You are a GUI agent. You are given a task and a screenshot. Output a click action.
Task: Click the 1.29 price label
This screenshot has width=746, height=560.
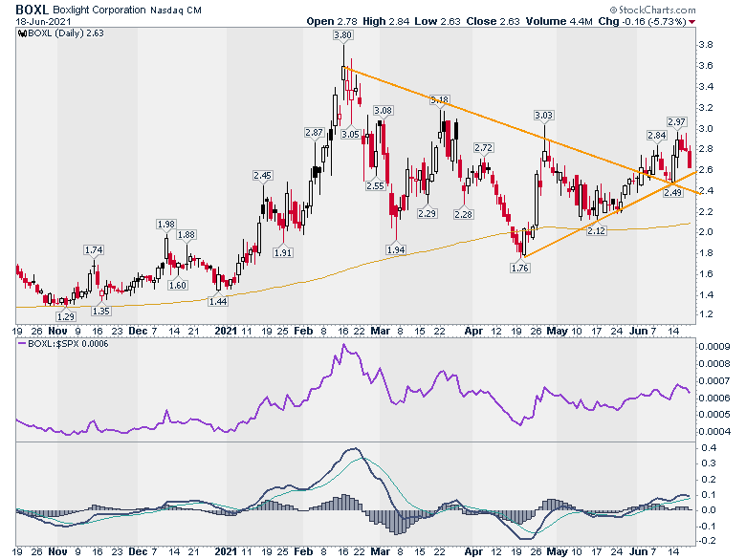(66, 316)
